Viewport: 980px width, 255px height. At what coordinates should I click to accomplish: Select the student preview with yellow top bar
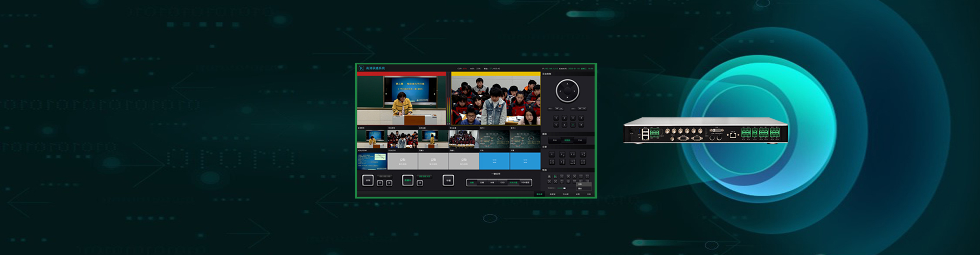pyautogui.click(x=496, y=98)
